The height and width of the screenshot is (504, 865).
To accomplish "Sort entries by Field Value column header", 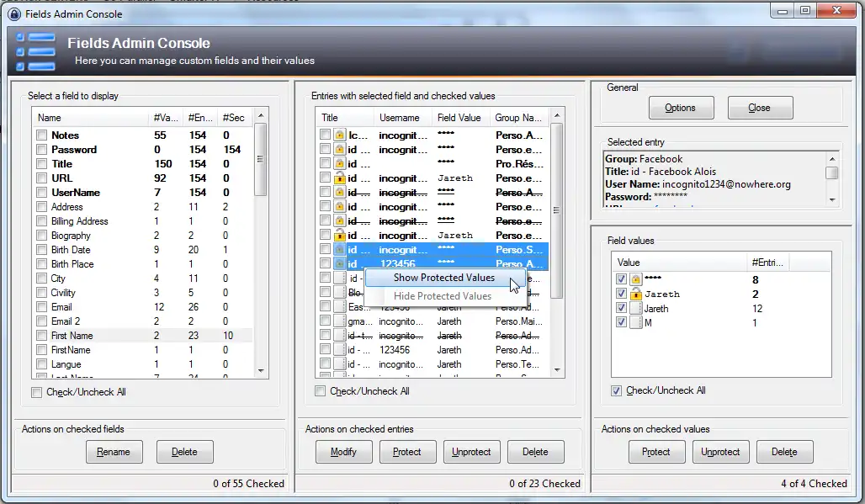I will pyautogui.click(x=462, y=118).
